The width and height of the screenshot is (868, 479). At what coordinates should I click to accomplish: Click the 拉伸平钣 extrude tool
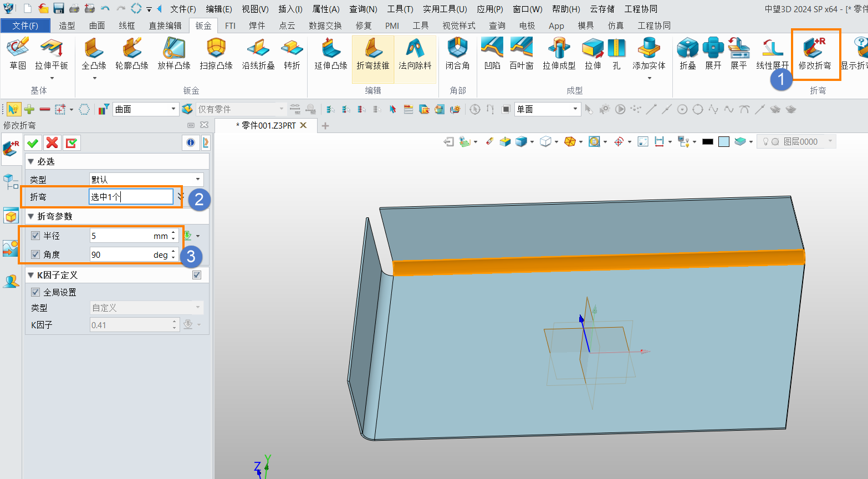point(52,54)
